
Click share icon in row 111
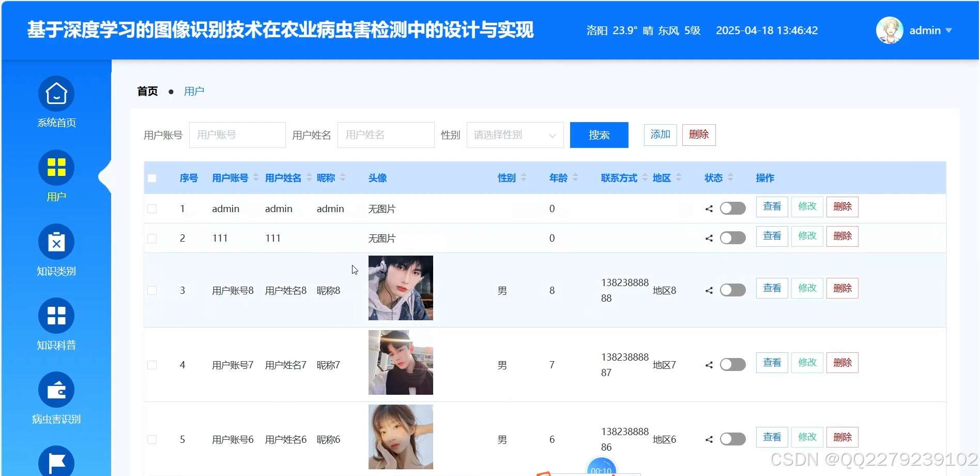(709, 239)
